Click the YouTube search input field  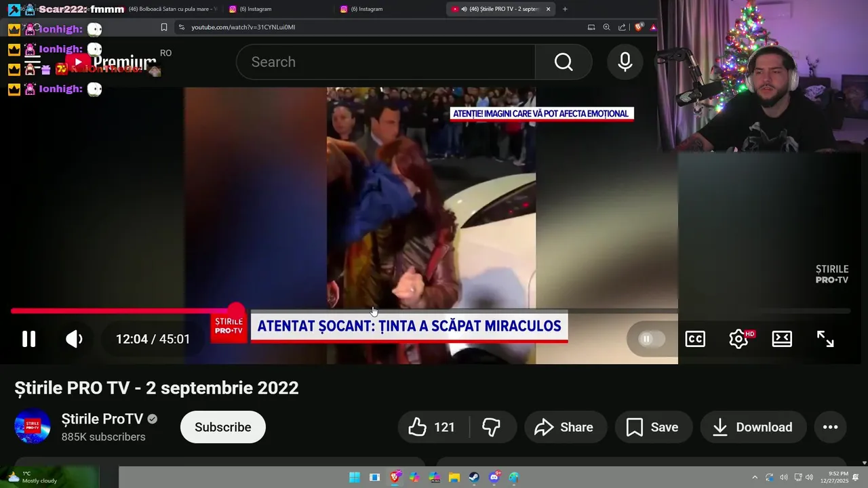coord(386,62)
